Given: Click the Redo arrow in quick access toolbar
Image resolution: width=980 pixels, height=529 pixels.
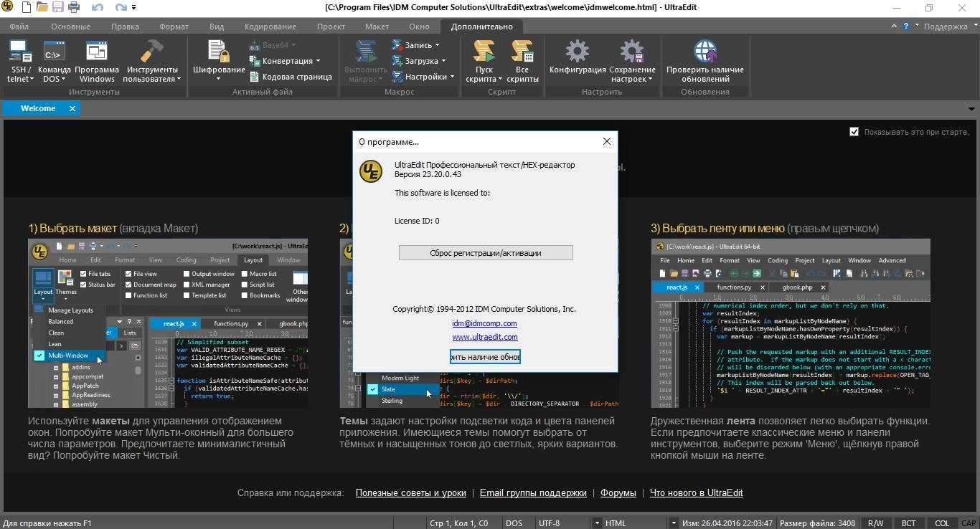Looking at the screenshot, I should coord(121,8).
